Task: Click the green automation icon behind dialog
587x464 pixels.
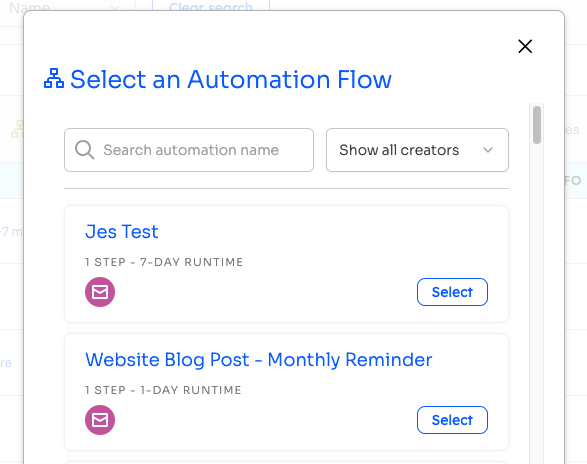Action: (x=17, y=129)
